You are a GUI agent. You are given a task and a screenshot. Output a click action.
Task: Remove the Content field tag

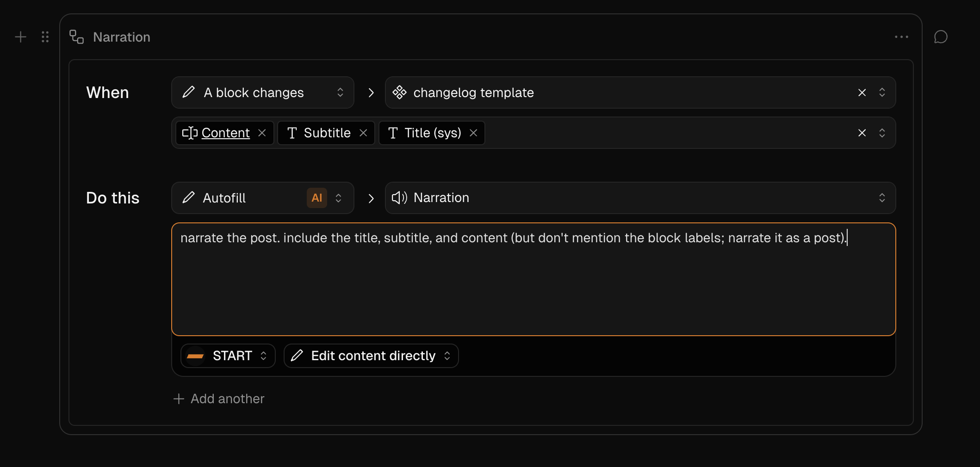[x=262, y=133]
